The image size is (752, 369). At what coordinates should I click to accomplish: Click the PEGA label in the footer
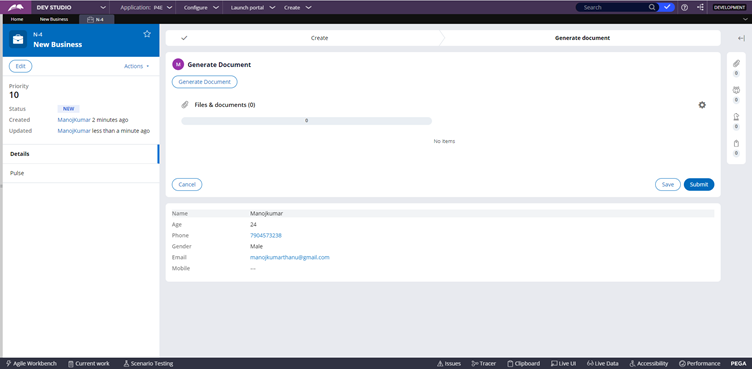(738, 364)
